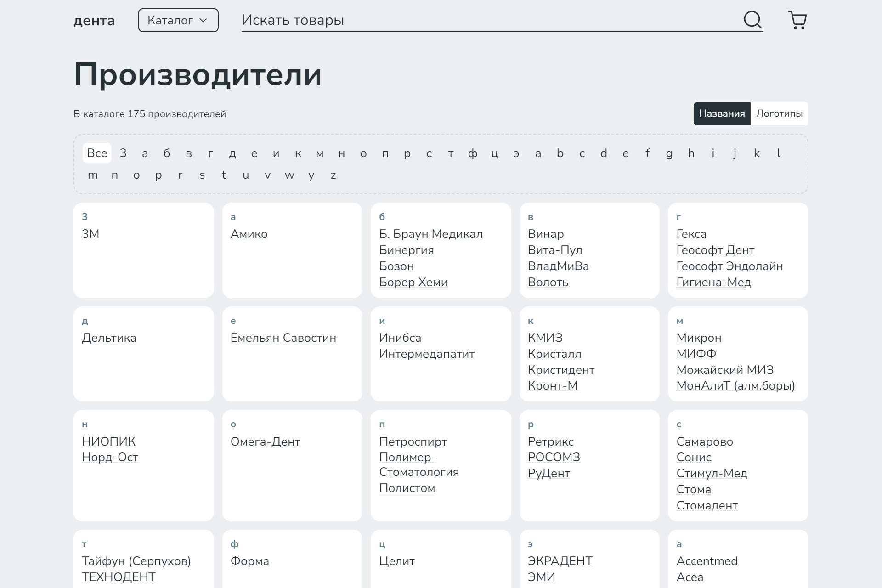The image size is (882, 588).
Task: Open the shopping cart
Action: (797, 20)
